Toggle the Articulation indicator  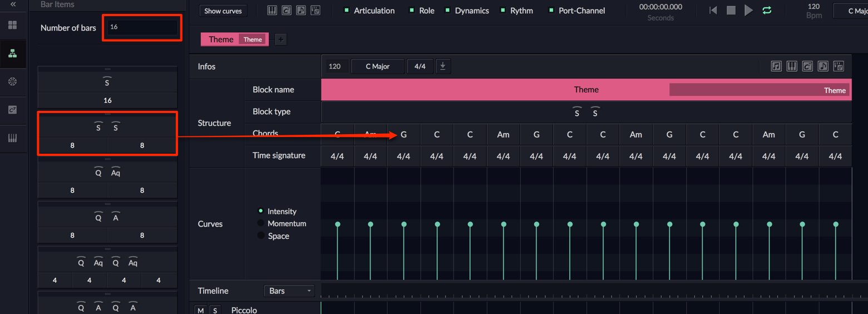(369, 11)
